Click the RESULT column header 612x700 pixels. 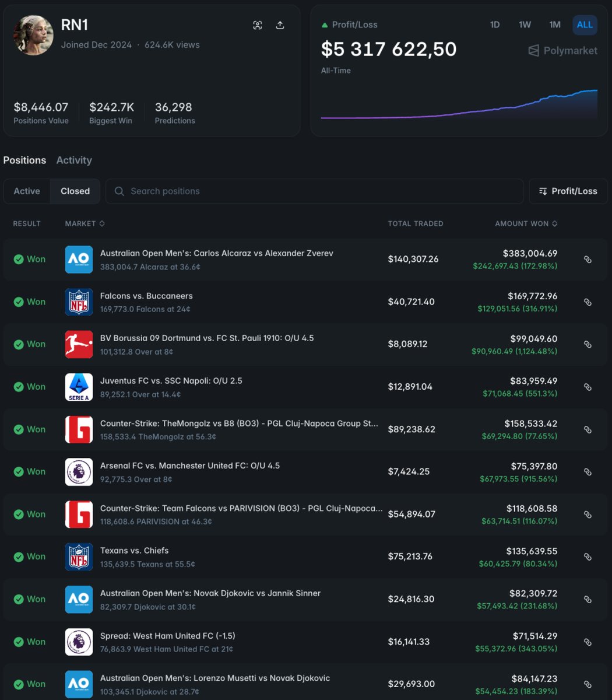27,223
